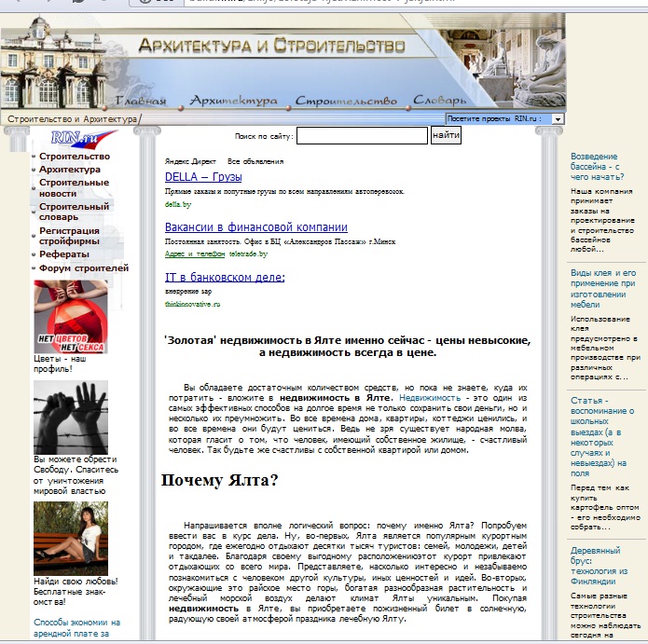Click 'Цветы - наш профиль!' ad caption
This screenshot has width=648, height=644.
click(60, 363)
